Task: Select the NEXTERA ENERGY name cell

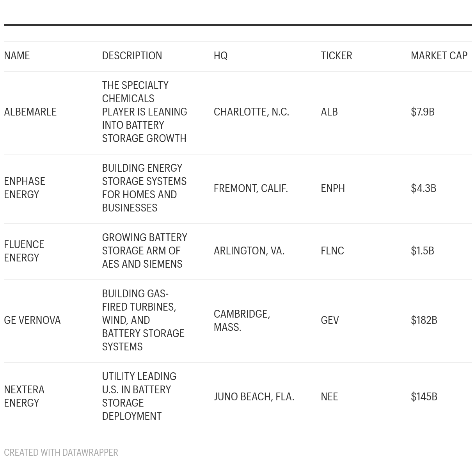Action: coord(24,396)
